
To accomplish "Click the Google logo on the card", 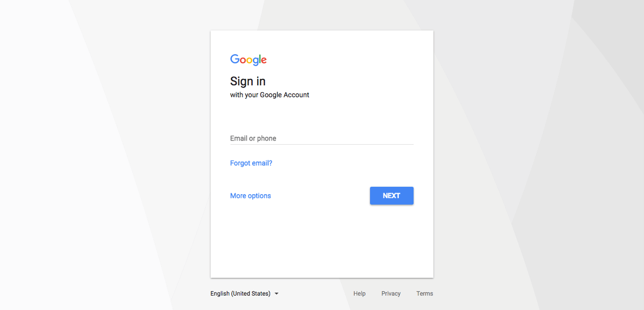I will click(248, 60).
